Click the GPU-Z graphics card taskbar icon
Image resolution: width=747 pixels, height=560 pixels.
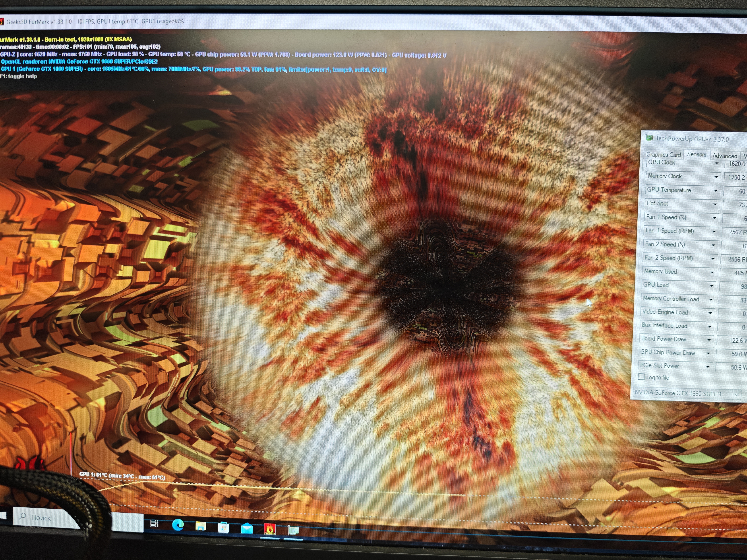pos(293,530)
